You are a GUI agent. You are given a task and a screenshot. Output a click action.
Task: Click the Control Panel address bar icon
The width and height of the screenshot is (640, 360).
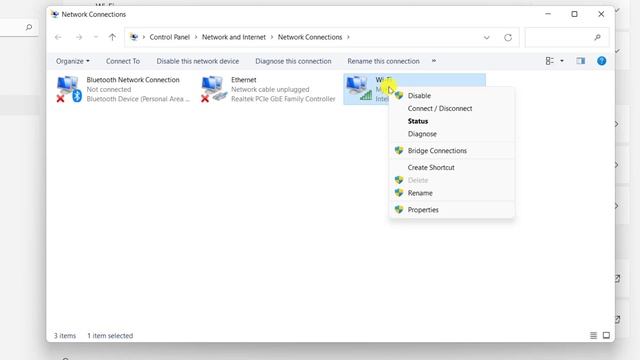pyautogui.click(x=134, y=37)
